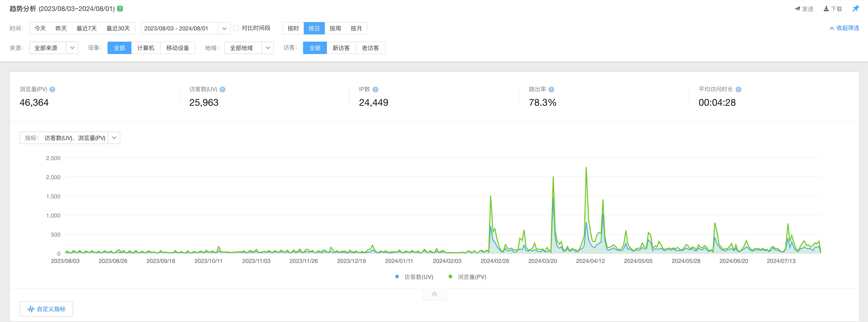
Task: Select 昨天 time range
Action: [61, 28]
